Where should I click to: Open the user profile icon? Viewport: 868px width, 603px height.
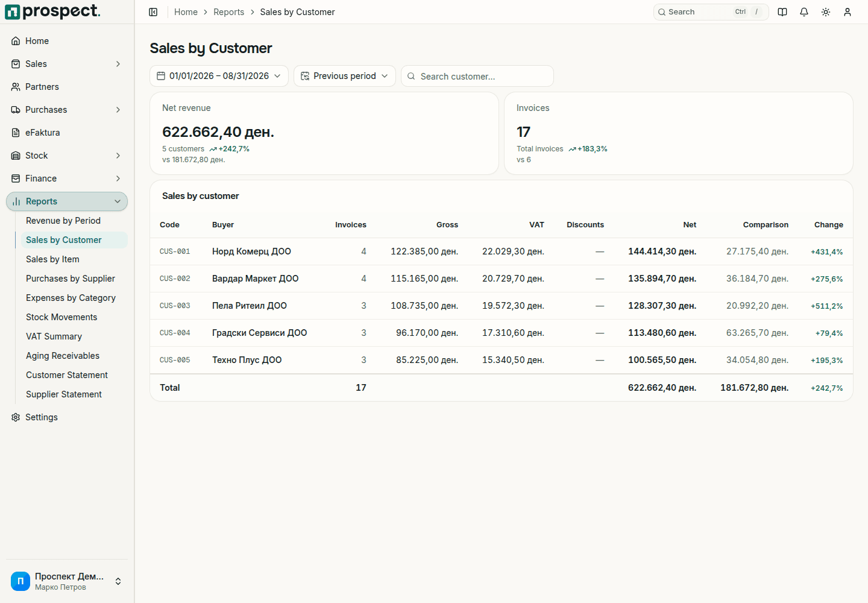[x=848, y=12]
